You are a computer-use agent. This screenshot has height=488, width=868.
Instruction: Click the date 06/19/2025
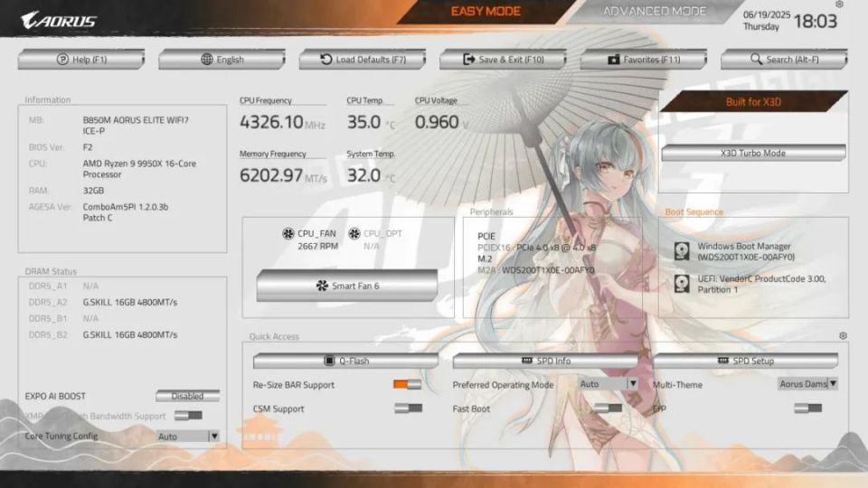pyautogui.click(x=767, y=15)
